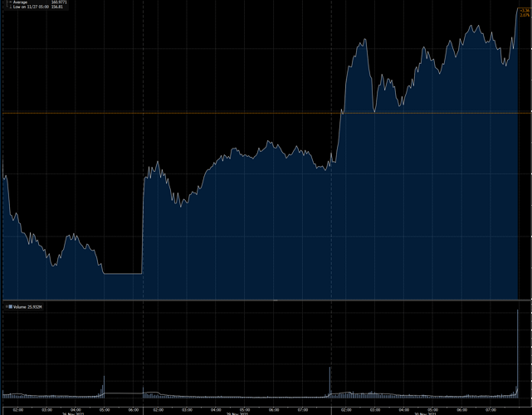Click the Low legend line marker icon
This screenshot has height=415, width=532.
(x=7, y=7)
